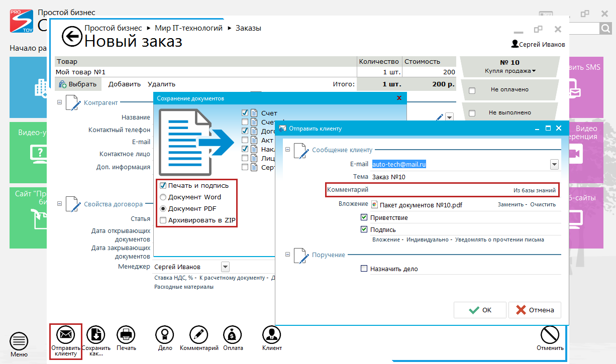Click the Поручение section document icon

(x=301, y=255)
